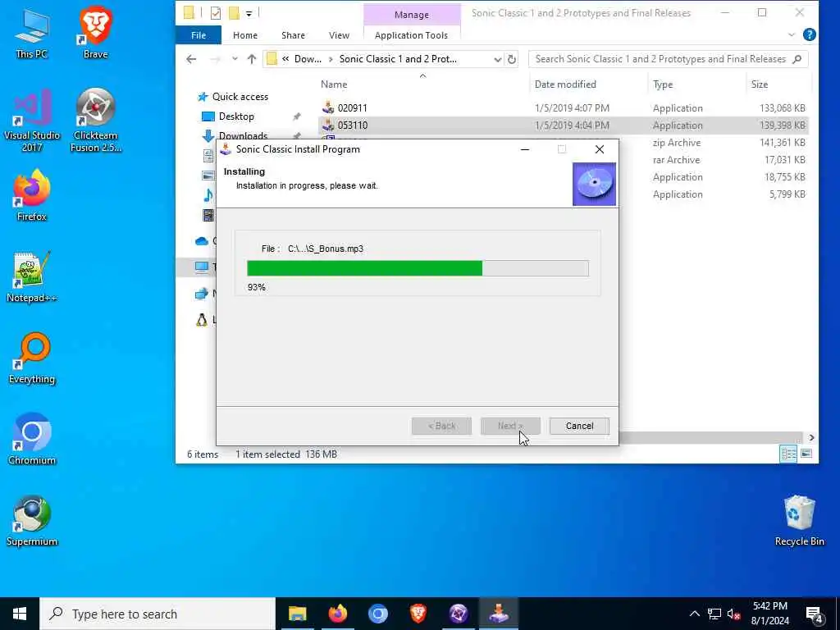Open Desktop in the navigation pane
Screen dimensions: 840x630
click(236, 116)
